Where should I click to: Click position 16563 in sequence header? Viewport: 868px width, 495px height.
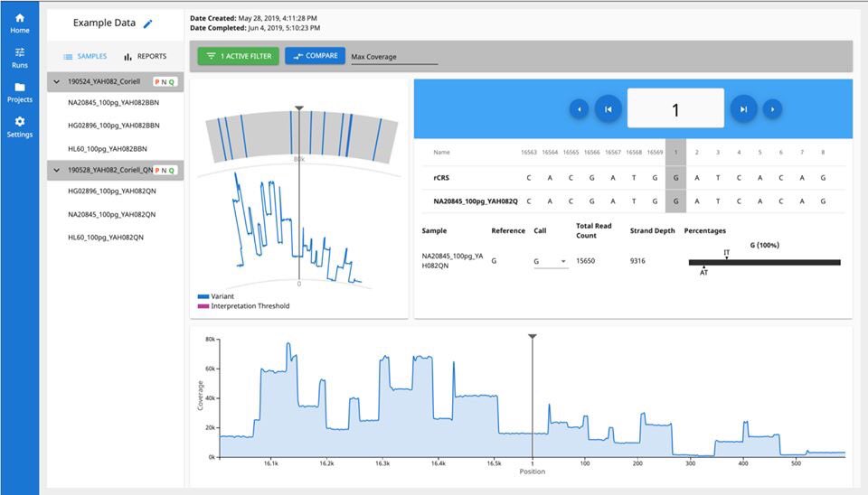tap(529, 152)
